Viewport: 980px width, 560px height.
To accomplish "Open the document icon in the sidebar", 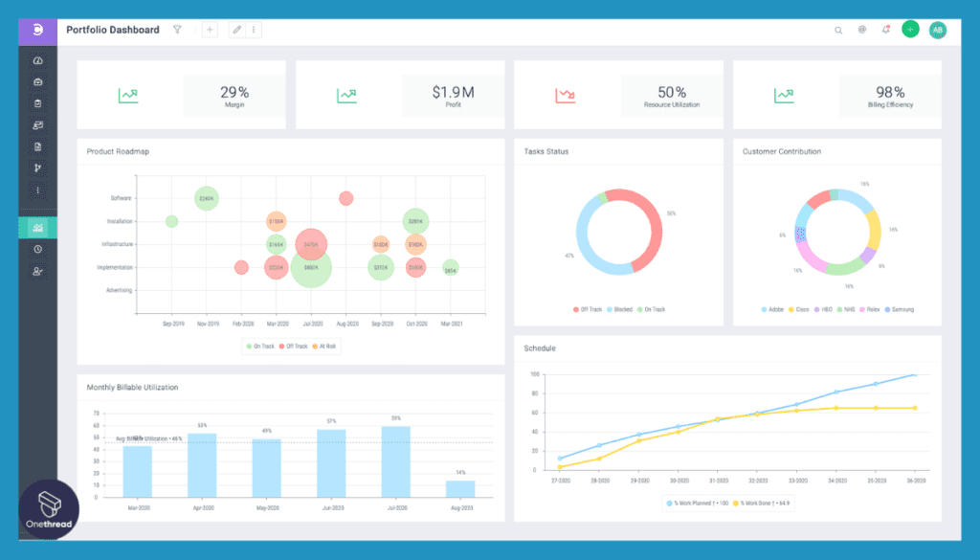I will point(37,146).
